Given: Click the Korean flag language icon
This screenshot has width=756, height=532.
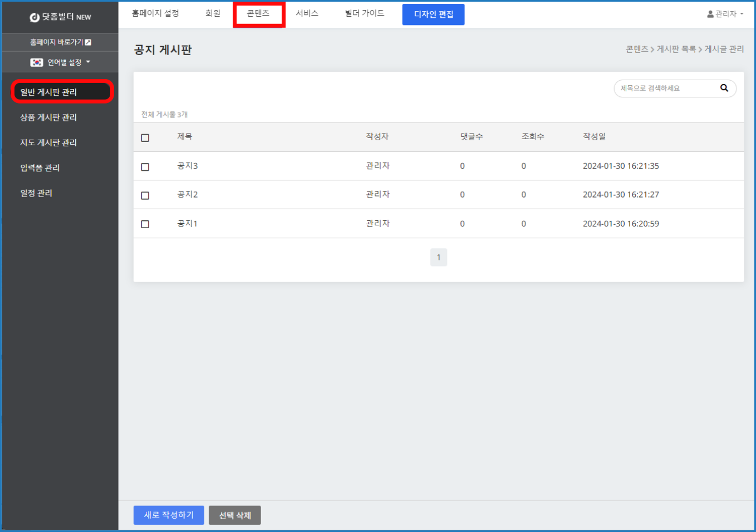Looking at the screenshot, I should [x=37, y=62].
